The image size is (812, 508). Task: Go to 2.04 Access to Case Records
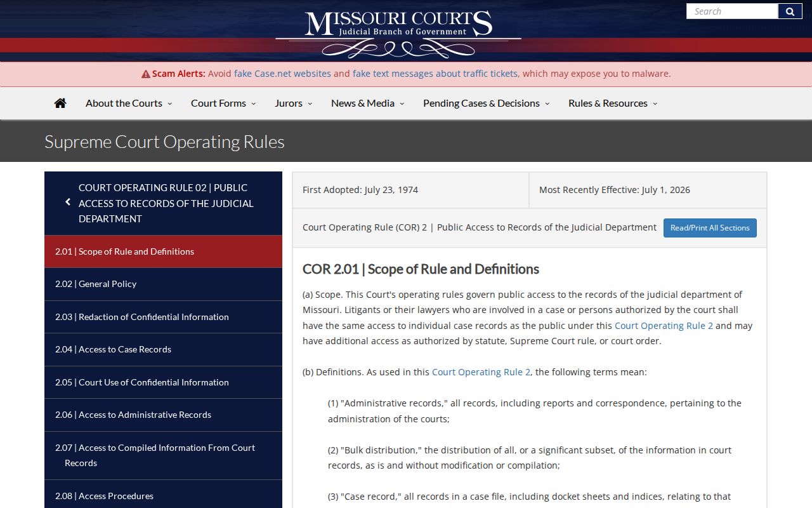[x=163, y=349]
